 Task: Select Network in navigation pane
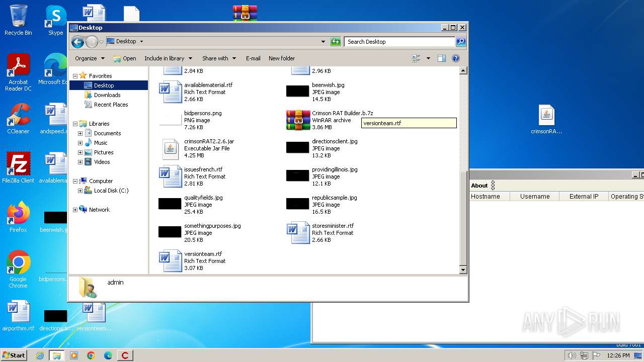(99, 210)
